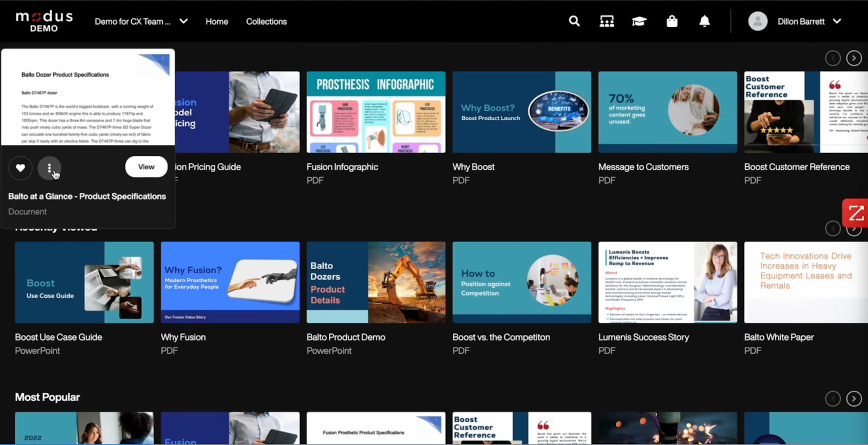Open the 70% marketing content thumbnail
Image resolution: width=868 pixels, height=445 pixels.
point(668,112)
